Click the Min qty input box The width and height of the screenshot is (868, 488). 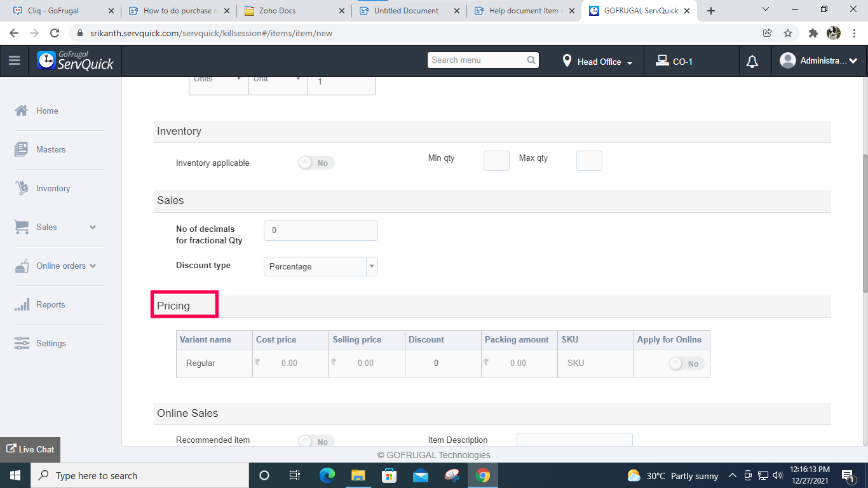(496, 161)
